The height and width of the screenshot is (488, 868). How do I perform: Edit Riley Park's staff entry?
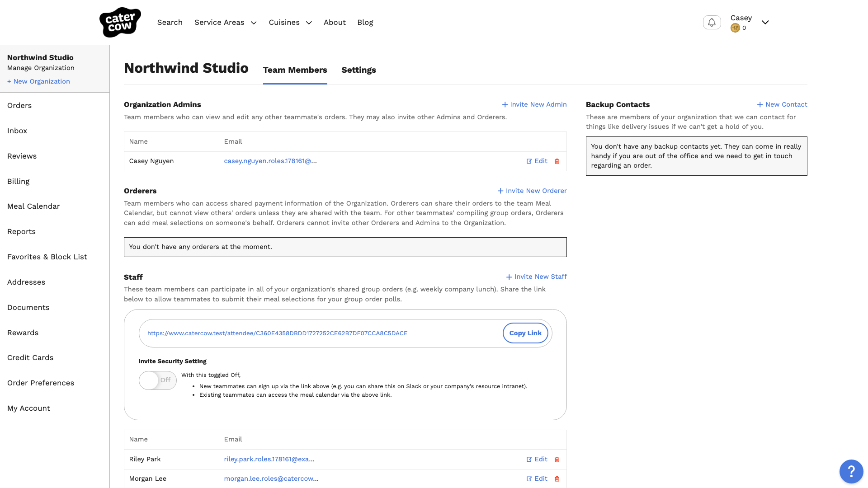click(x=537, y=459)
